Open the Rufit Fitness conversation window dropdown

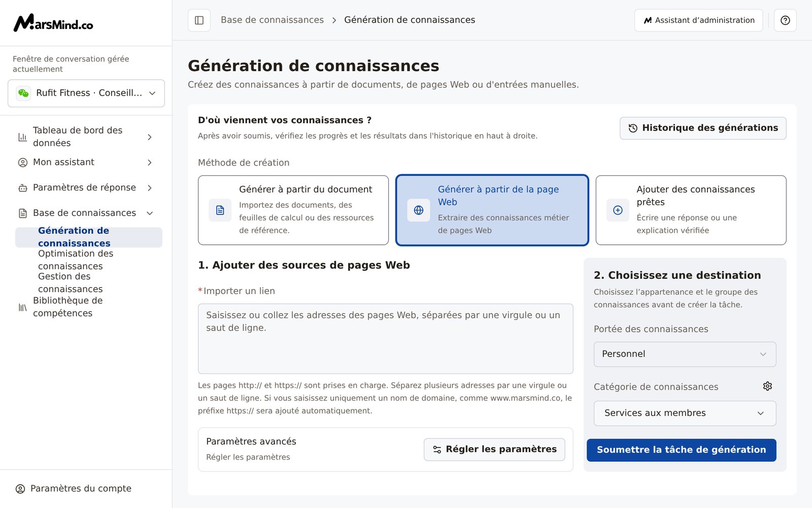click(x=86, y=93)
